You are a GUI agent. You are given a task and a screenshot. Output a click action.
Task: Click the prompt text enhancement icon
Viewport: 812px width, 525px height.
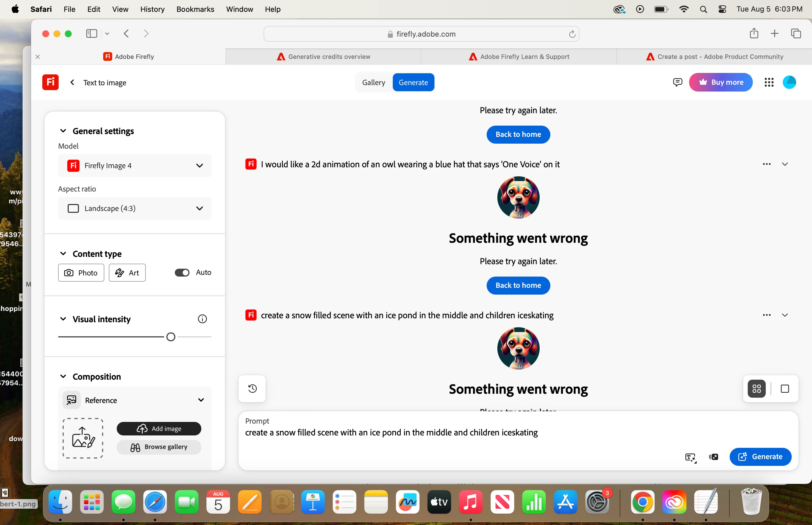coord(690,457)
